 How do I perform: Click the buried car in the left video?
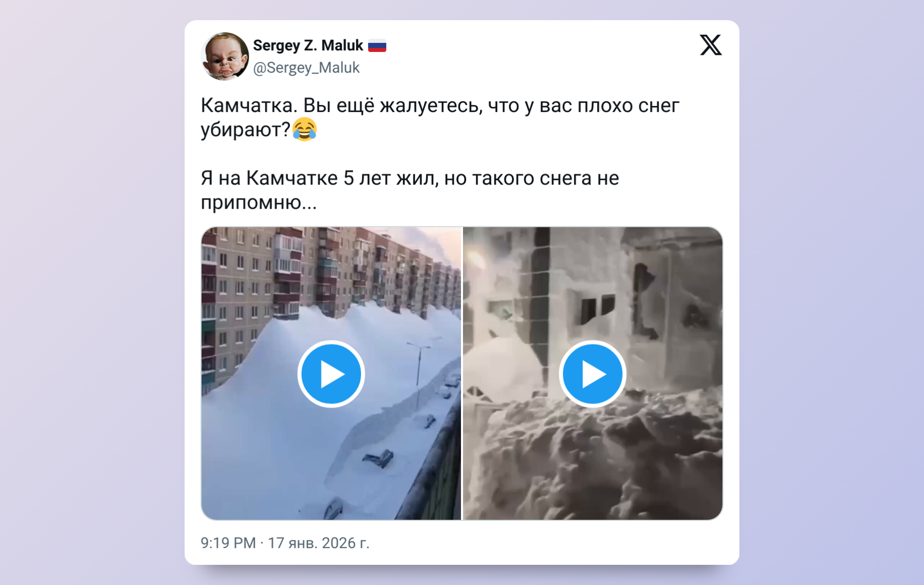coord(378,458)
